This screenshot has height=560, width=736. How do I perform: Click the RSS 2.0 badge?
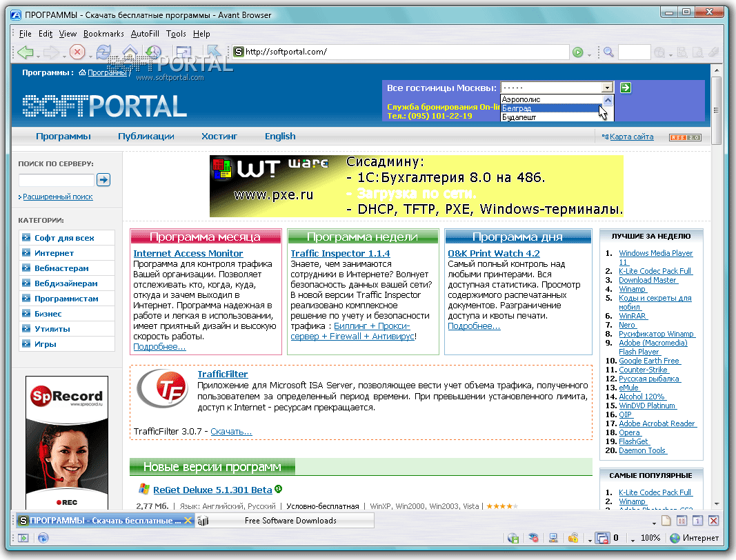tap(686, 137)
